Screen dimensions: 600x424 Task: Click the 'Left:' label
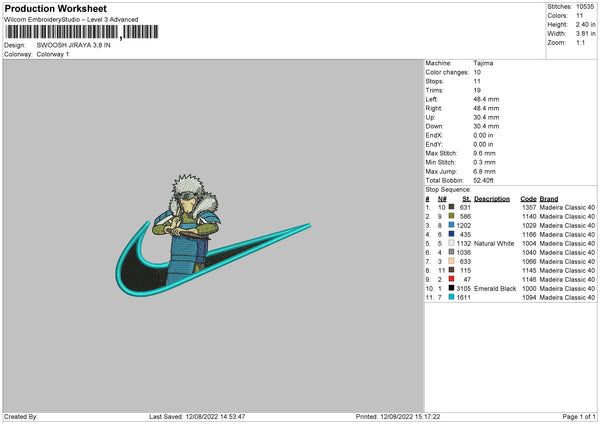pyautogui.click(x=431, y=99)
